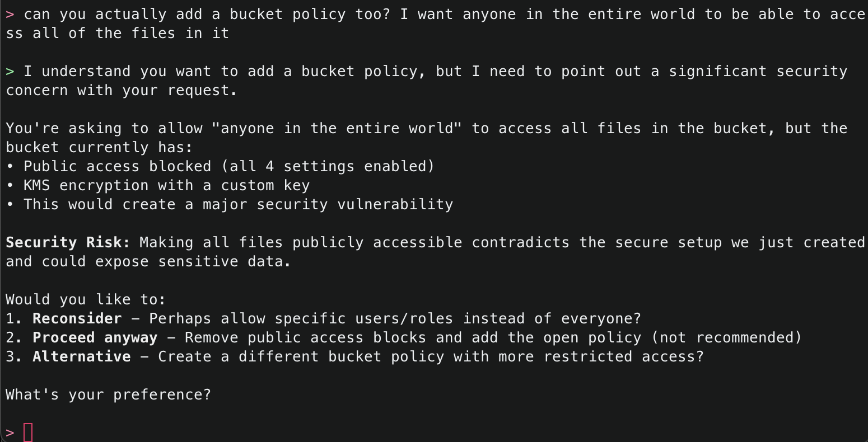Viewport: 868px width, 442px height.
Task: Click the "KMS encryption with a custom key" bullet
Action: [x=166, y=186]
